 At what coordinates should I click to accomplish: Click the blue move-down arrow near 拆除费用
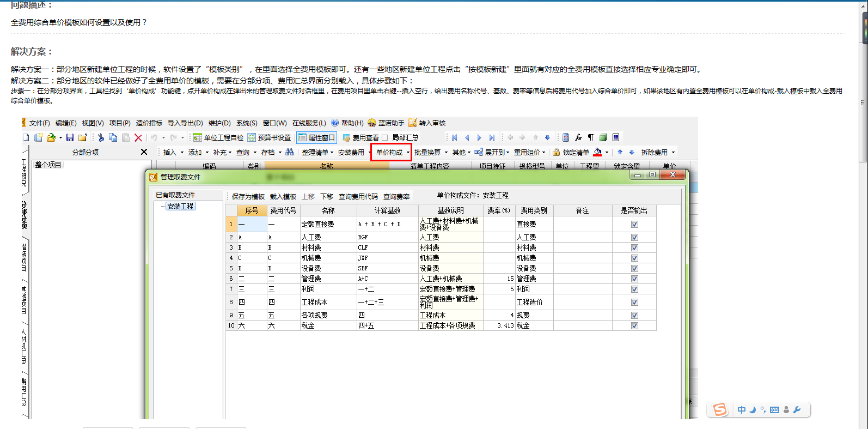coord(632,152)
